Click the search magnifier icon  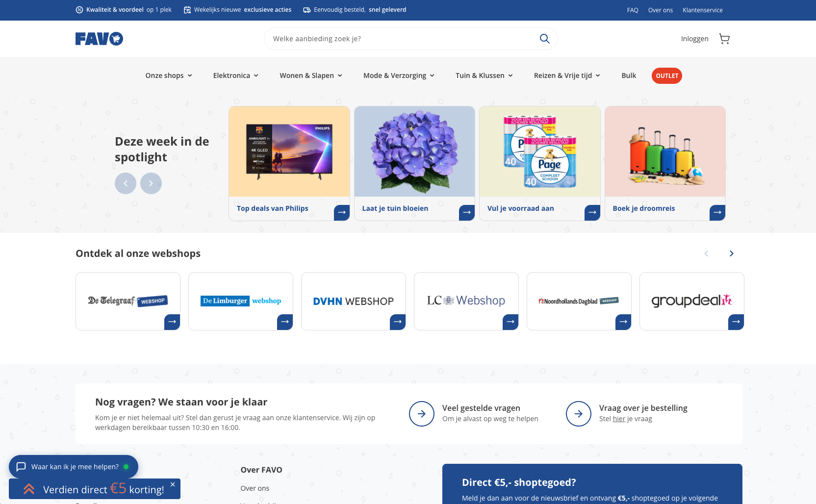click(x=544, y=39)
